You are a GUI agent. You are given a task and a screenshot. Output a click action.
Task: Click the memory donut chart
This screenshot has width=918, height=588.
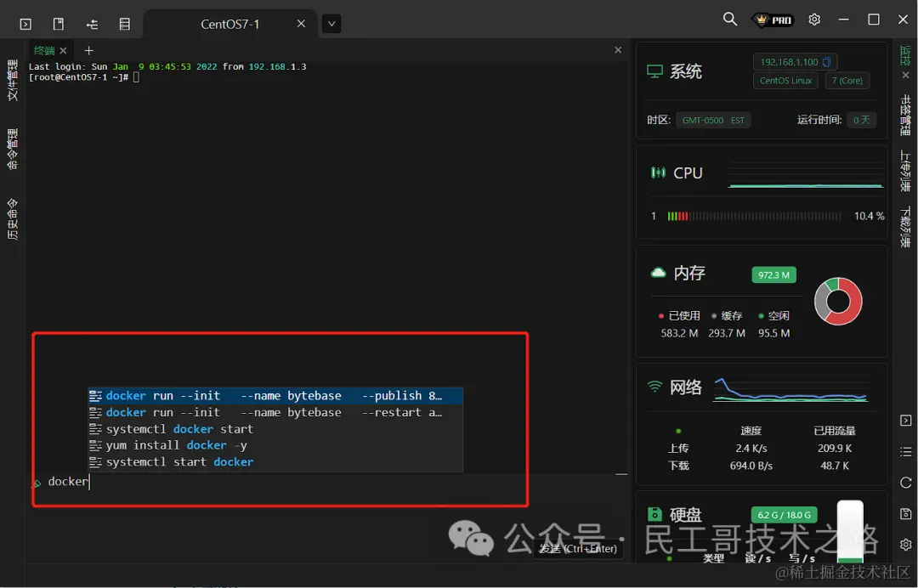[x=838, y=302]
